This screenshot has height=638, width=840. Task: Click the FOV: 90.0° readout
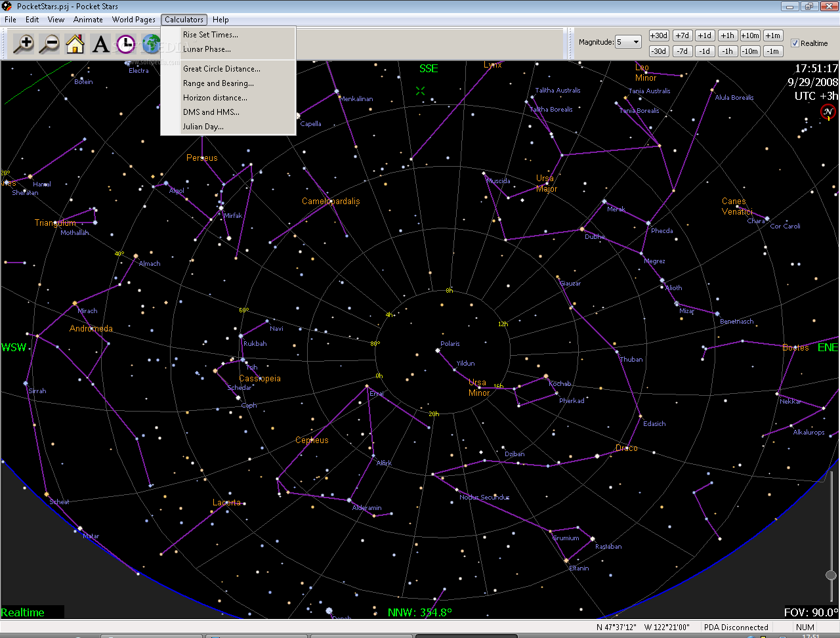[x=811, y=612]
